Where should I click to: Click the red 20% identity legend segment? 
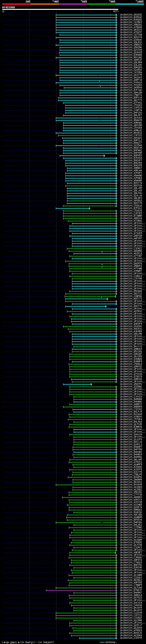tap(16, 4)
